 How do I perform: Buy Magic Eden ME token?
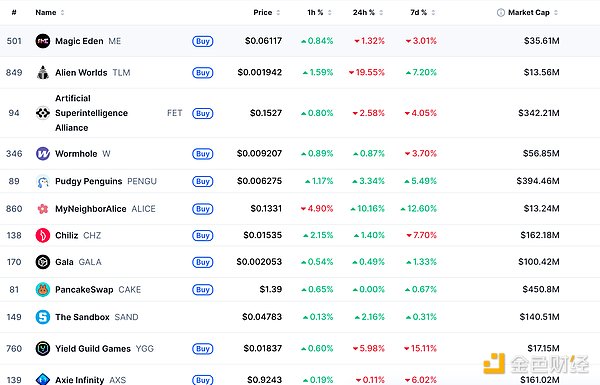[x=202, y=41]
